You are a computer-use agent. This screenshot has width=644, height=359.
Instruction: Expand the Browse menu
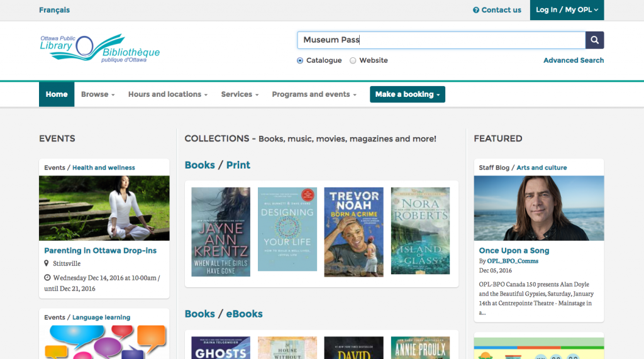[97, 94]
